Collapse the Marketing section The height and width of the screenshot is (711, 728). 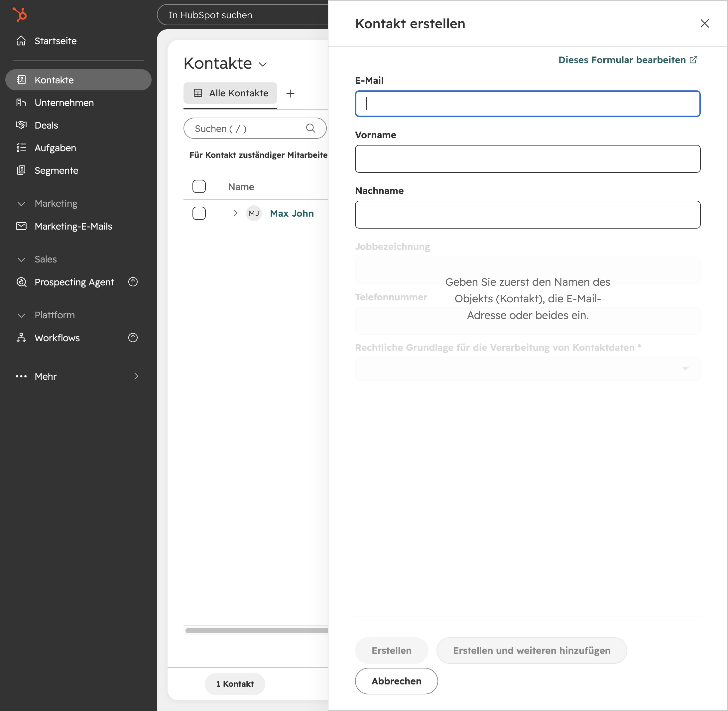point(21,204)
